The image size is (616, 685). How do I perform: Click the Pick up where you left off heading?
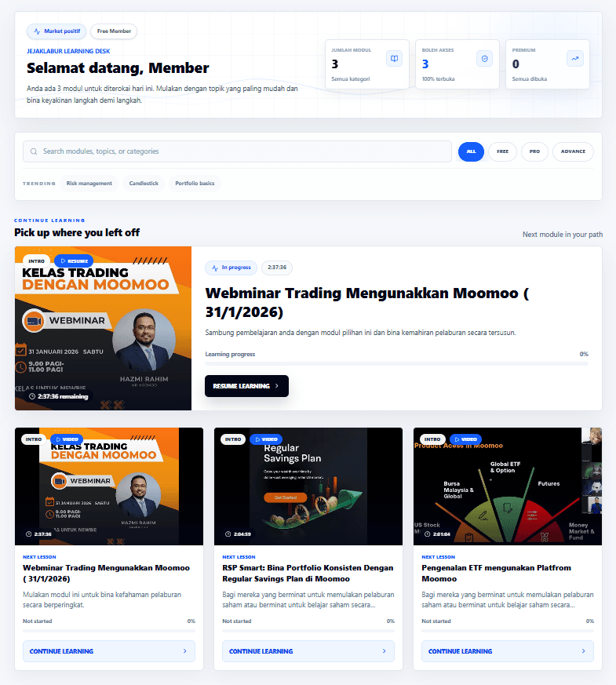pos(77,233)
